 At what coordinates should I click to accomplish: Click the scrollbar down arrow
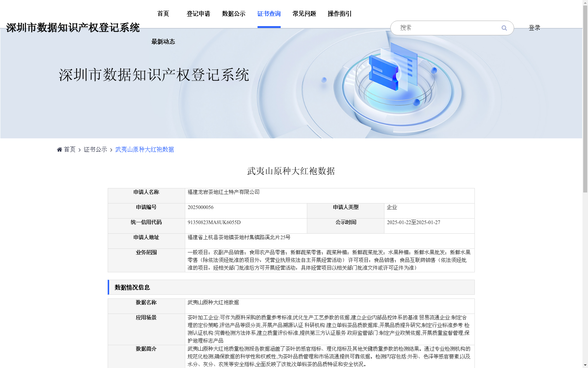[585, 365]
